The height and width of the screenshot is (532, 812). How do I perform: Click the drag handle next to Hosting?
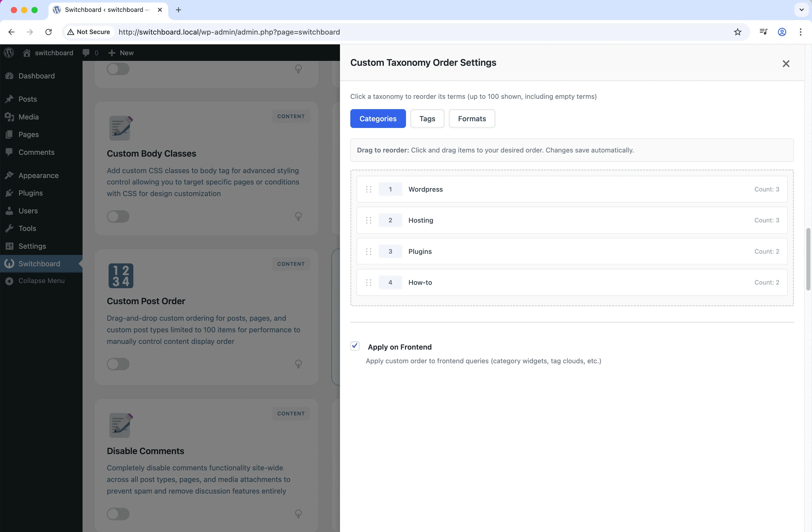click(369, 220)
